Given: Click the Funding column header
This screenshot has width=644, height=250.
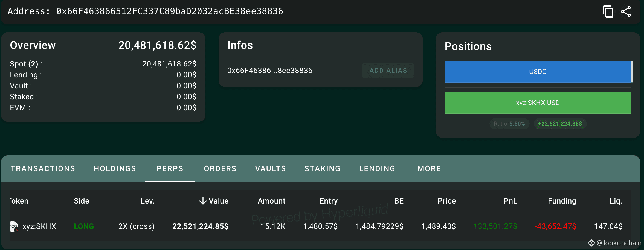Looking at the screenshot, I should (562, 201).
